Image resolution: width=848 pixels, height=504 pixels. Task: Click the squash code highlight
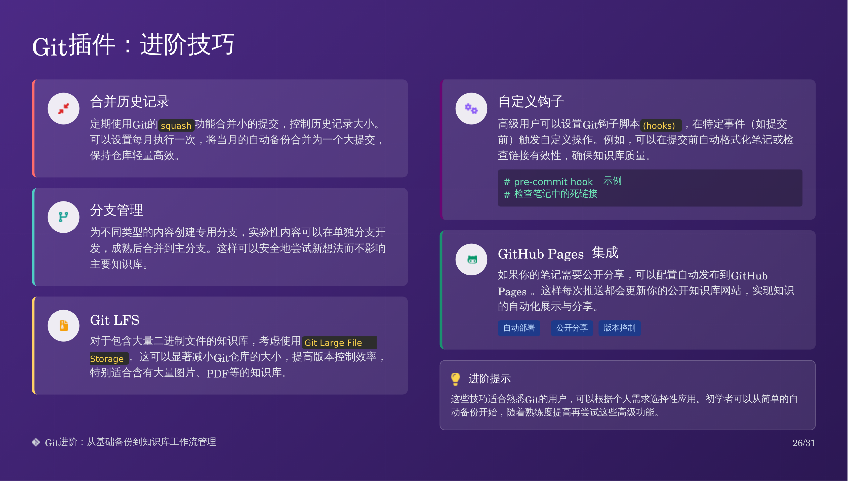point(176,126)
